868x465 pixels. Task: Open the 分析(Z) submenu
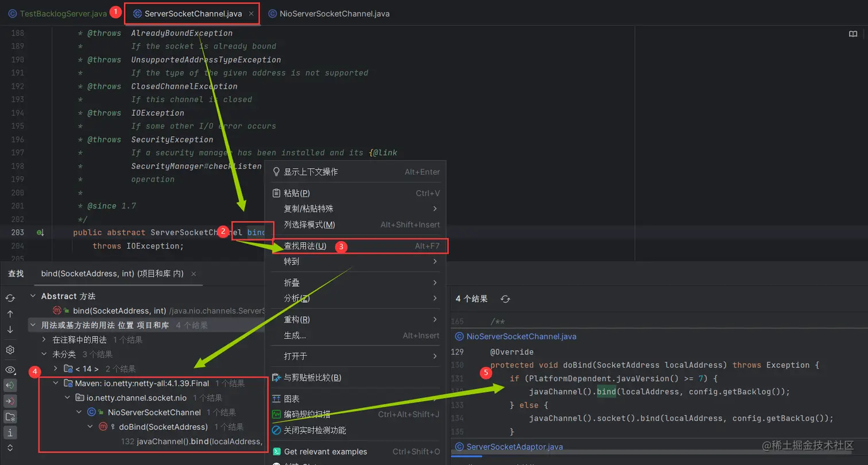pos(356,299)
